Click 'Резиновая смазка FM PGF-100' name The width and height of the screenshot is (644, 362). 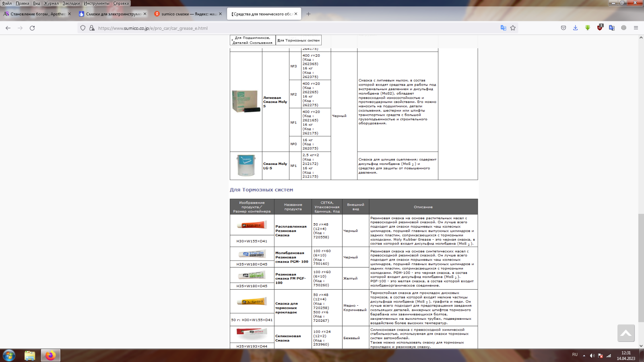coord(291,278)
